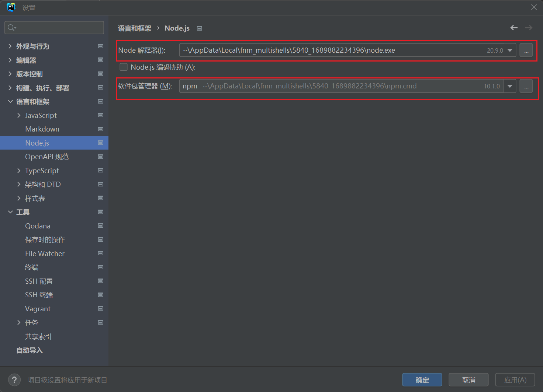Click the 应用(A) button
Image resolution: width=543 pixels, height=392 pixels.
click(515, 380)
